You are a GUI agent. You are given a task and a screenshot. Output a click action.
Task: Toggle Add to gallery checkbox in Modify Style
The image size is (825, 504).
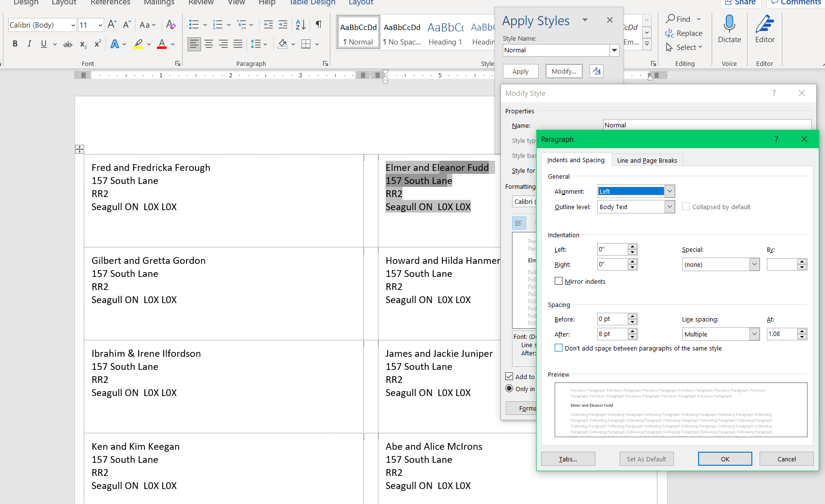[x=509, y=377]
